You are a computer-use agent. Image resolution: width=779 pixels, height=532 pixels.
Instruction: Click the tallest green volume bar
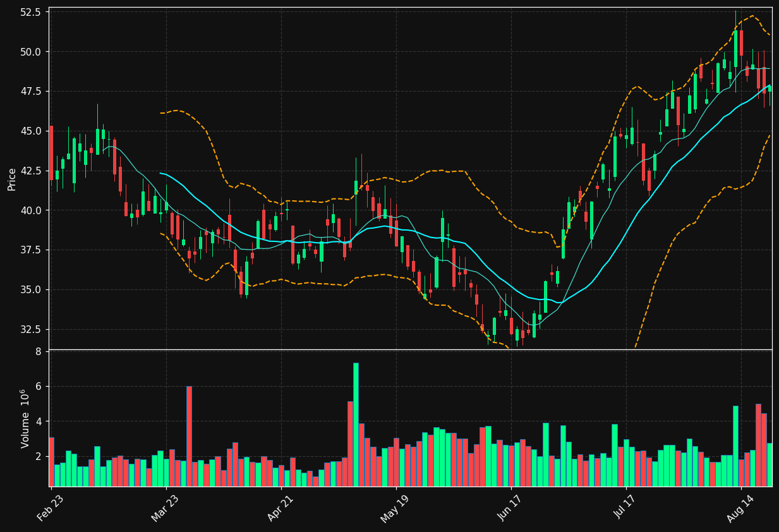356,425
